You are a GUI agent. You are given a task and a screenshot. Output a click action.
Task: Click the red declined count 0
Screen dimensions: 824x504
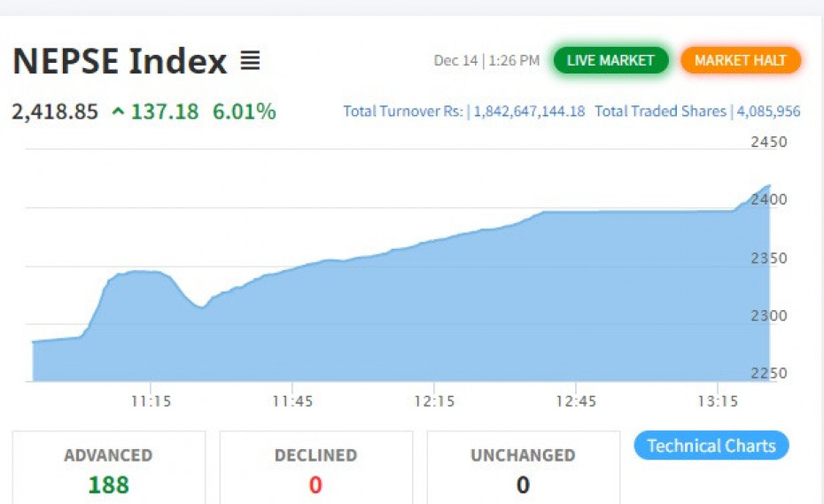(x=315, y=485)
